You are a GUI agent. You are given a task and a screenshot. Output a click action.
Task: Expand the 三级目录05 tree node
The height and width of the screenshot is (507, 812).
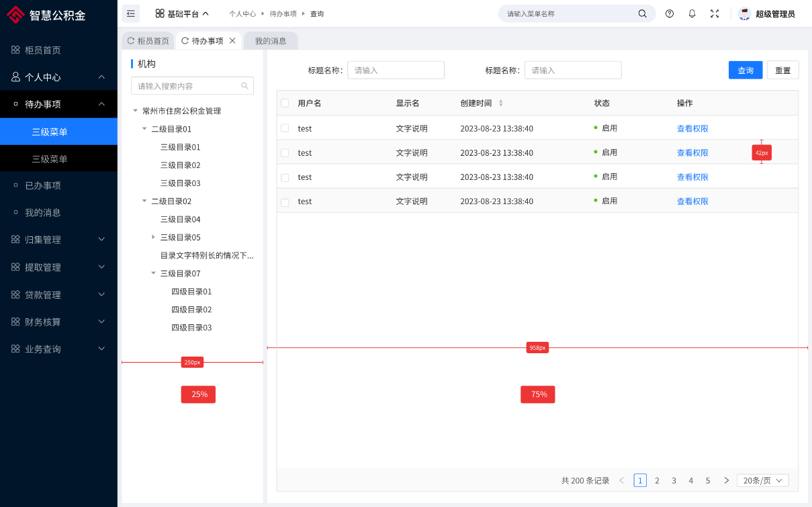[153, 237]
